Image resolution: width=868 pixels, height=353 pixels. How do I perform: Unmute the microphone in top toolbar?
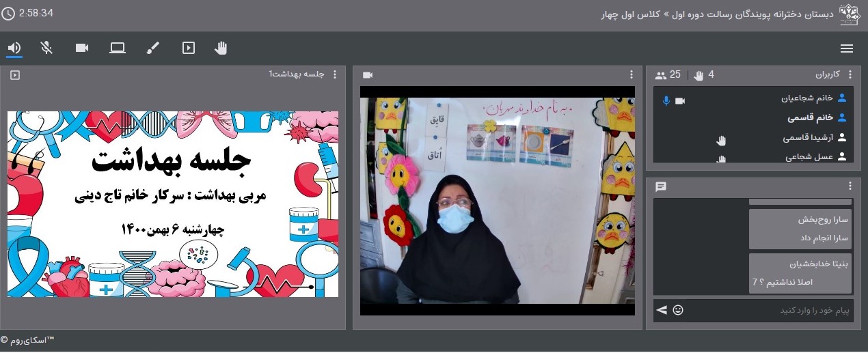click(x=46, y=48)
